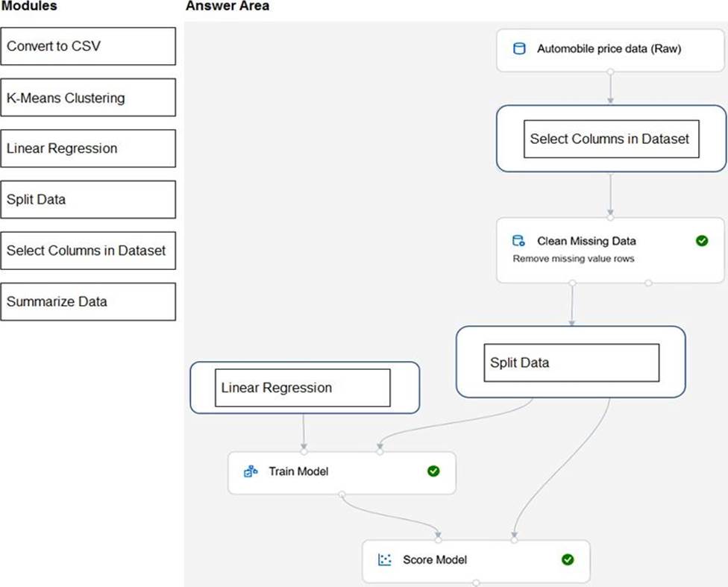Select the K-Means Clustering module
The image size is (728, 587).
[x=88, y=98]
